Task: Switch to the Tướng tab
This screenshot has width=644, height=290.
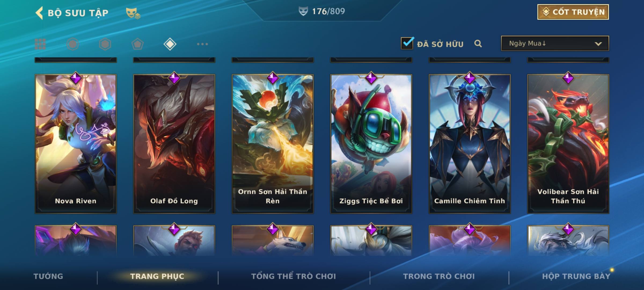Action: tap(48, 276)
